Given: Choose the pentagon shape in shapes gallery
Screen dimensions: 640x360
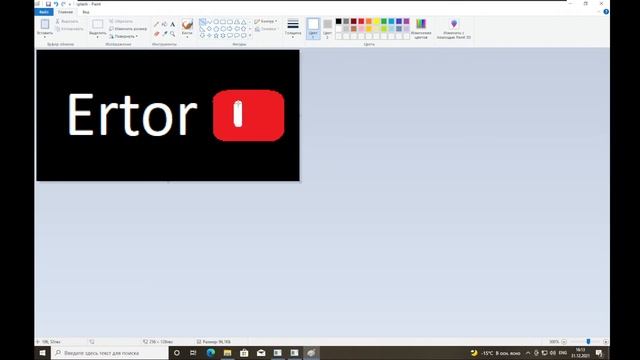Looking at the screenshot, I should (x=216, y=29).
